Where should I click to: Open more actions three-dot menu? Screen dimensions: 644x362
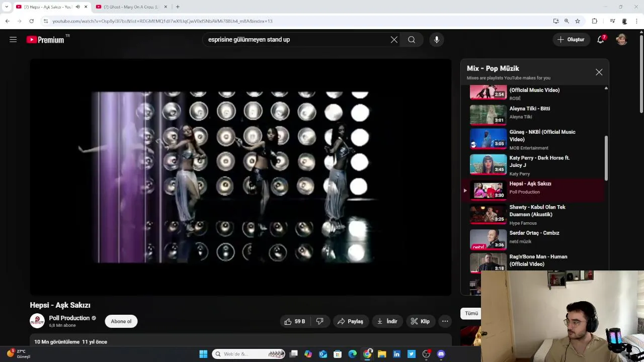pyautogui.click(x=445, y=321)
